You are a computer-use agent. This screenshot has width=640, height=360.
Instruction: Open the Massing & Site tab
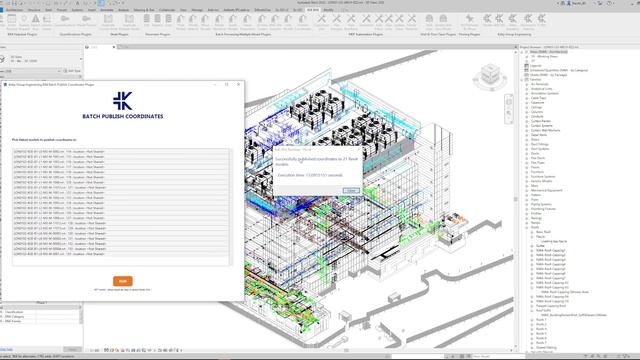tap(144, 10)
